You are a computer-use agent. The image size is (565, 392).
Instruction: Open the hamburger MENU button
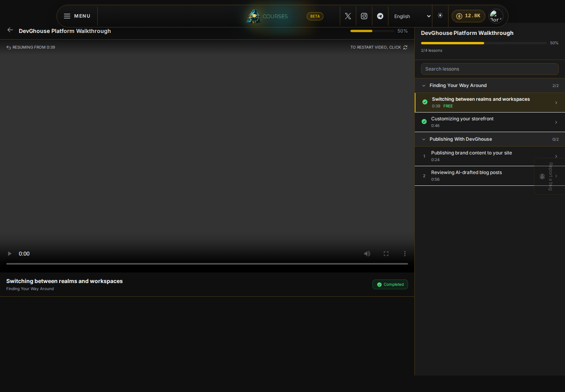click(x=77, y=16)
